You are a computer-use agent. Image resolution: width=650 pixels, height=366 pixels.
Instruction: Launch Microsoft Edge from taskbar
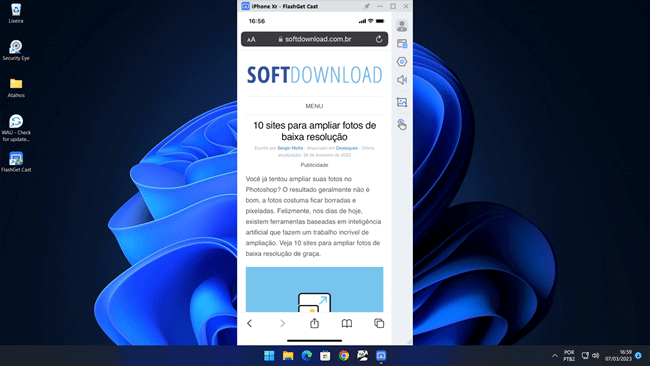pyautogui.click(x=306, y=356)
